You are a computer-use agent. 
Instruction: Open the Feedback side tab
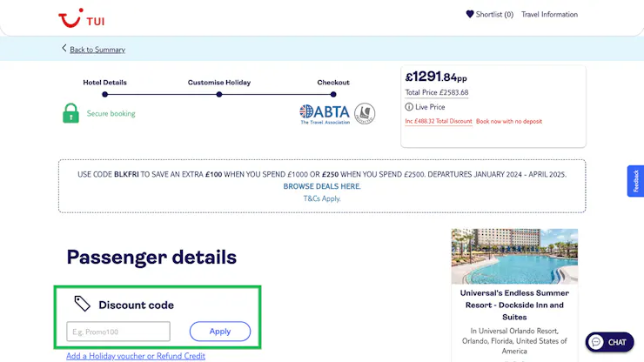635,181
